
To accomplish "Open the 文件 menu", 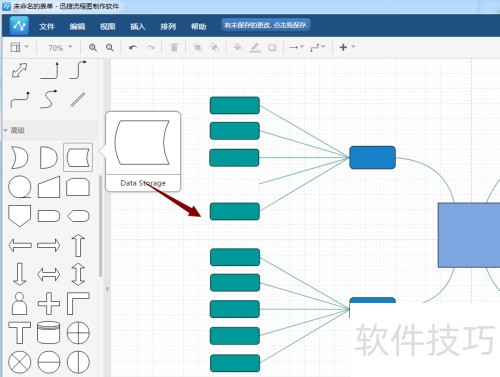I will [47, 26].
